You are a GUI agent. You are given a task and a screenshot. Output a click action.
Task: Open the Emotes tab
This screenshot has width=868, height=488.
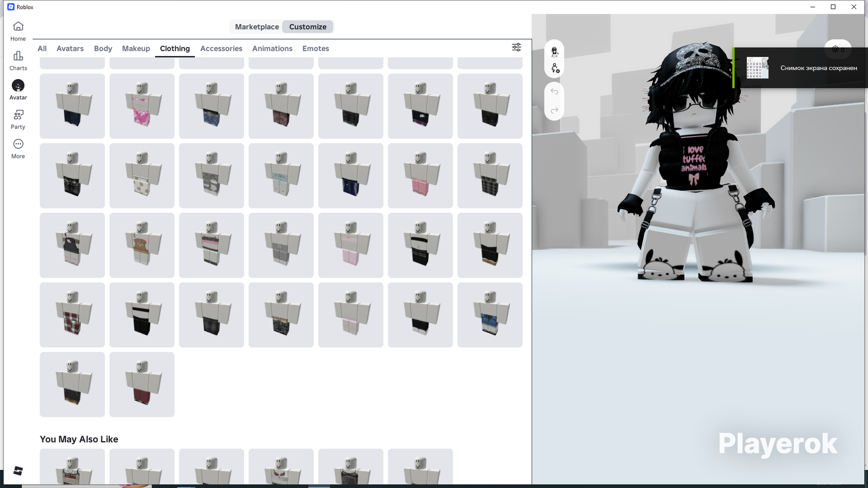point(315,48)
